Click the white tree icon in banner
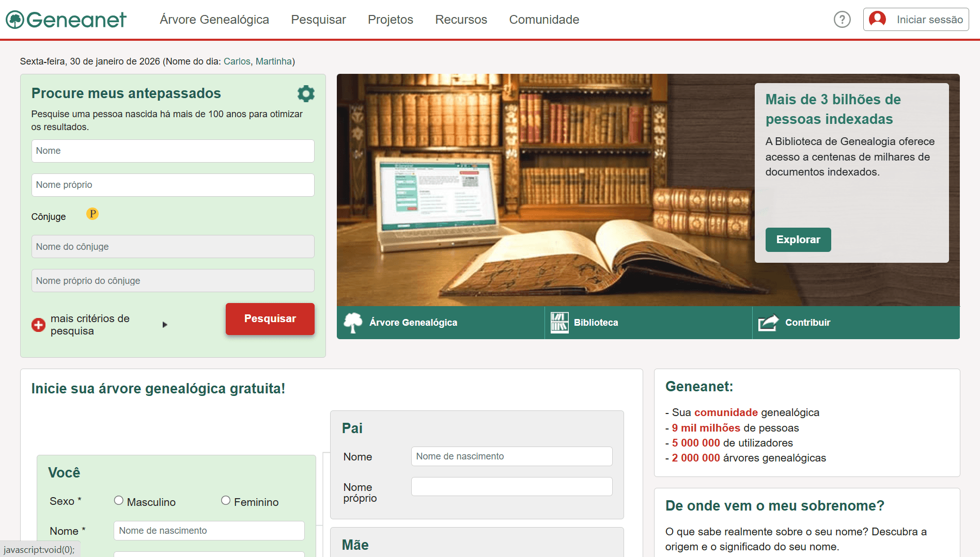The image size is (980, 557). tap(353, 323)
